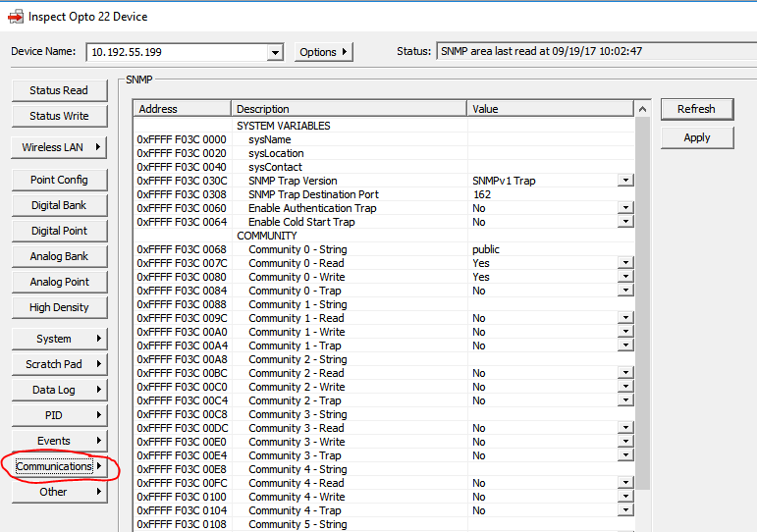The height and width of the screenshot is (532, 757).
Task: Click the Device Name field 10.192.55.199
Action: pyautogui.click(x=177, y=52)
